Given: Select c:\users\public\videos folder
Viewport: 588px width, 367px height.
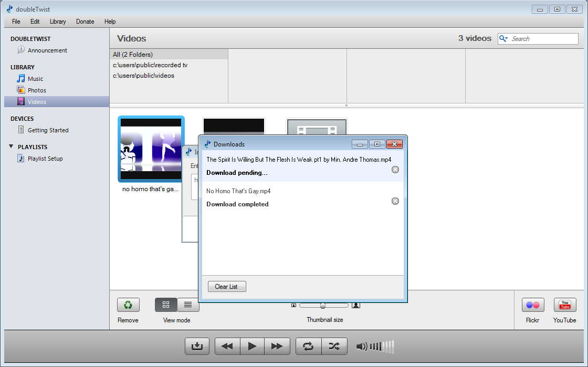Looking at the screenshot, I should point(144,76).
